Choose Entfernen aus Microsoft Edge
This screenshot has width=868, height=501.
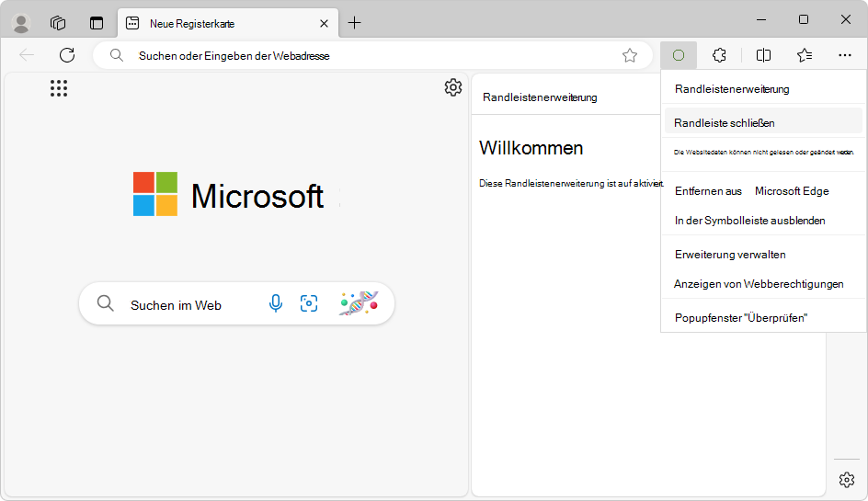763,191
